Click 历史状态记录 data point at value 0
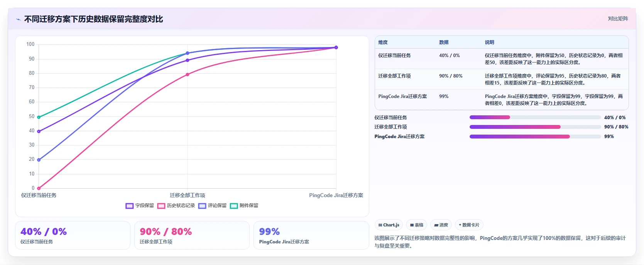This screenshot has width=644, height=265. coord(39,188)
